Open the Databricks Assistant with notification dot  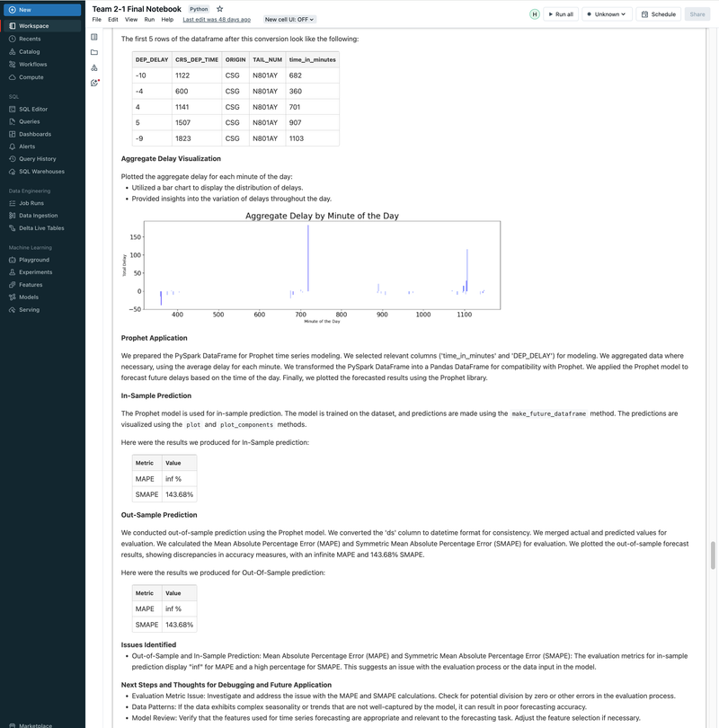click(x=93, y=82)
